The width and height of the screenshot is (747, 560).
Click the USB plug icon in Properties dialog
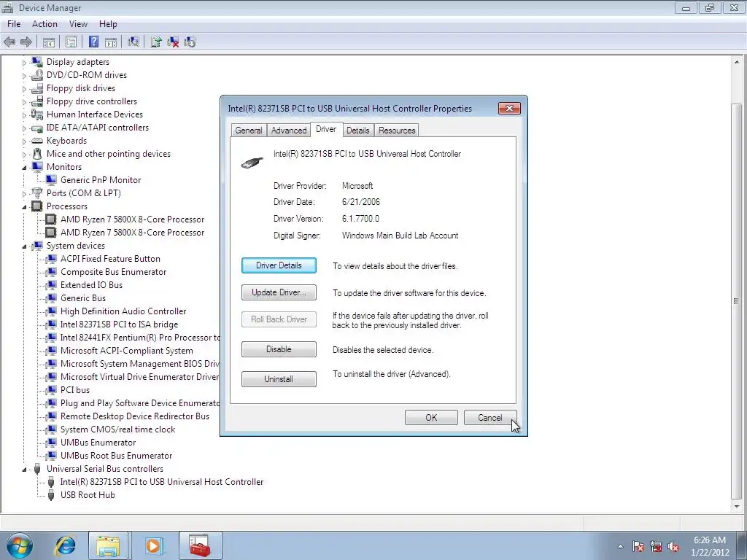click(x=252, y=163)
